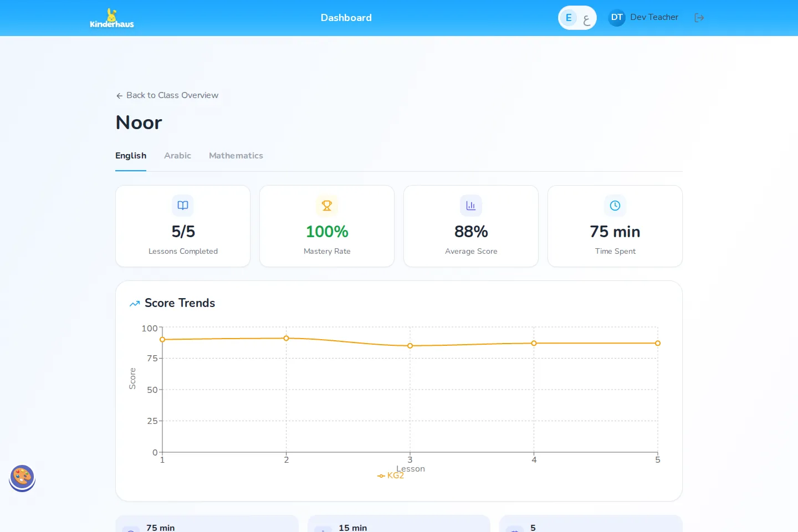Select lesson 3 data point
Image resolution: width=798 pixels, height=532 pixels.
[x=410, y=346]
